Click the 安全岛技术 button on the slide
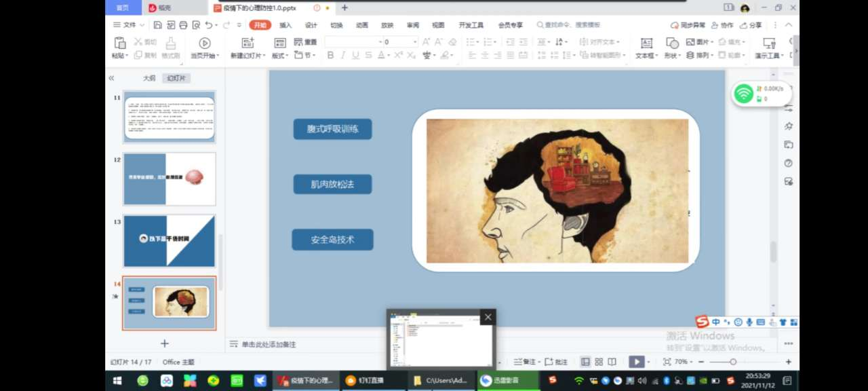 tap(332, 240)
